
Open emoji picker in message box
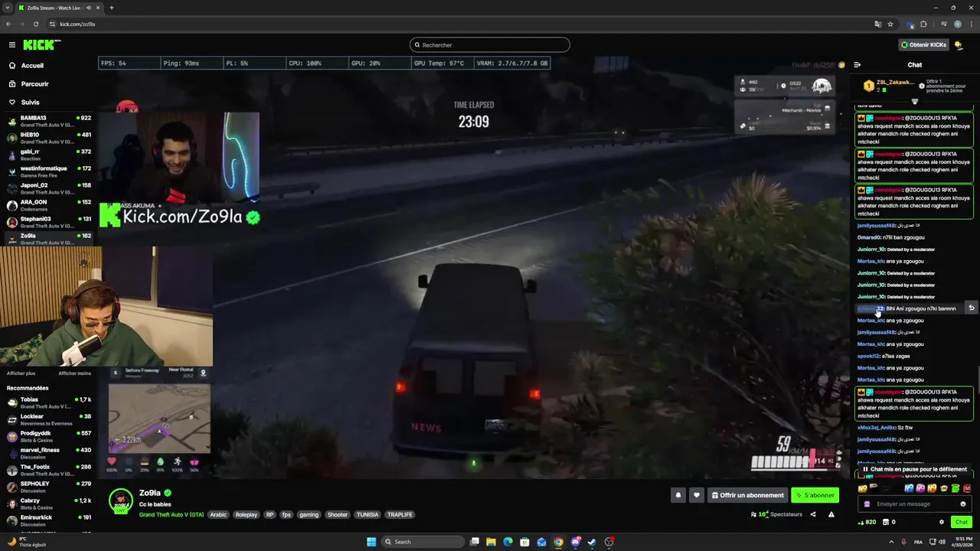click(963, 504)
